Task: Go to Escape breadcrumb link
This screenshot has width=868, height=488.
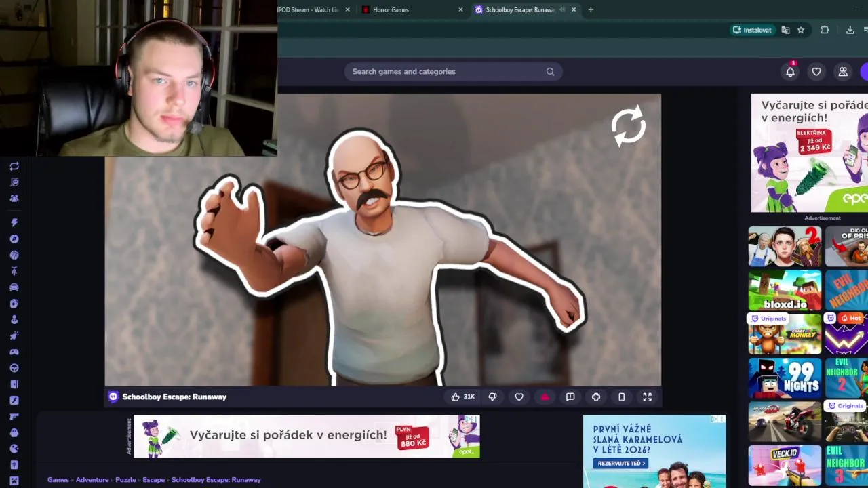Action: (154, 479)
